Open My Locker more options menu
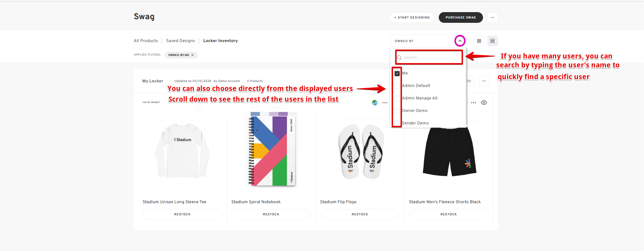Screen dimensions: 644x251 pyautogui.click(x=484, y=81)
